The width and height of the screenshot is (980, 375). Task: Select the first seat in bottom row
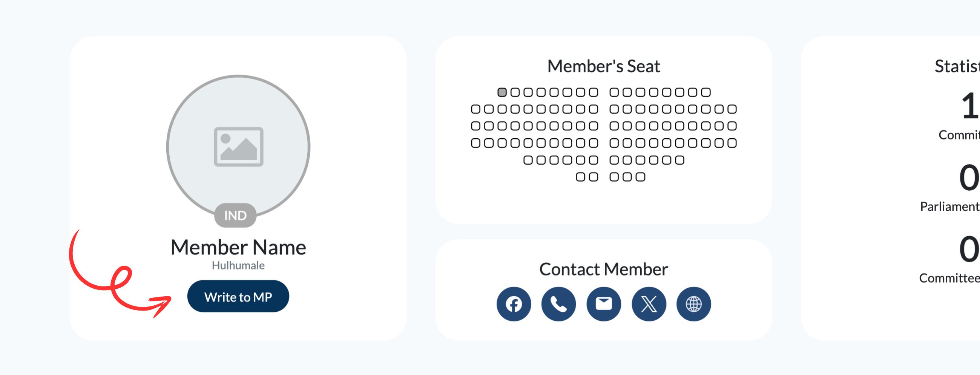pos(581,177)
